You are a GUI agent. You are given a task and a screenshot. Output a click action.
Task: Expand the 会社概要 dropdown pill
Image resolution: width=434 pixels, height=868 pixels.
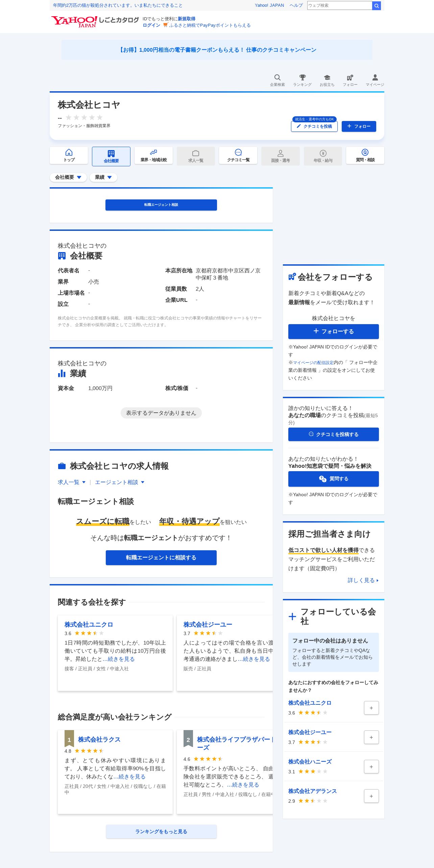(68, 177)
